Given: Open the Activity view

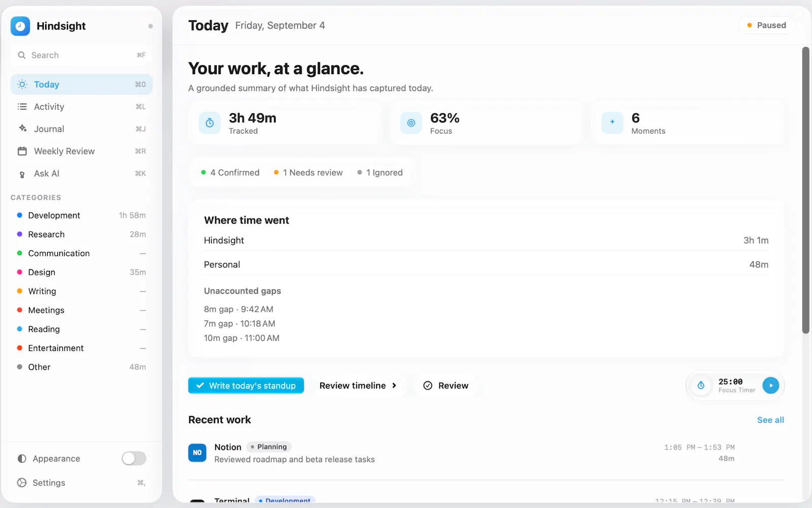Looking at the screenshot, I should 82,107.
